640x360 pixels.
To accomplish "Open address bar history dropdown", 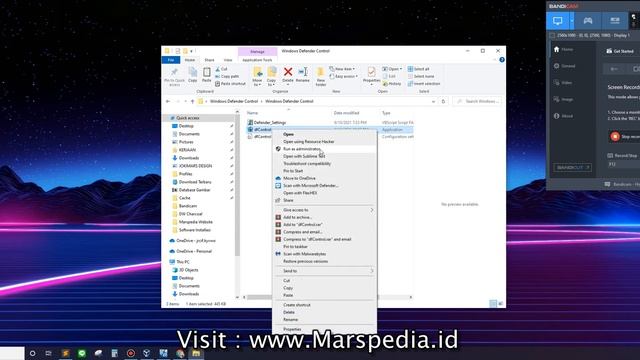I will [433, 101].
